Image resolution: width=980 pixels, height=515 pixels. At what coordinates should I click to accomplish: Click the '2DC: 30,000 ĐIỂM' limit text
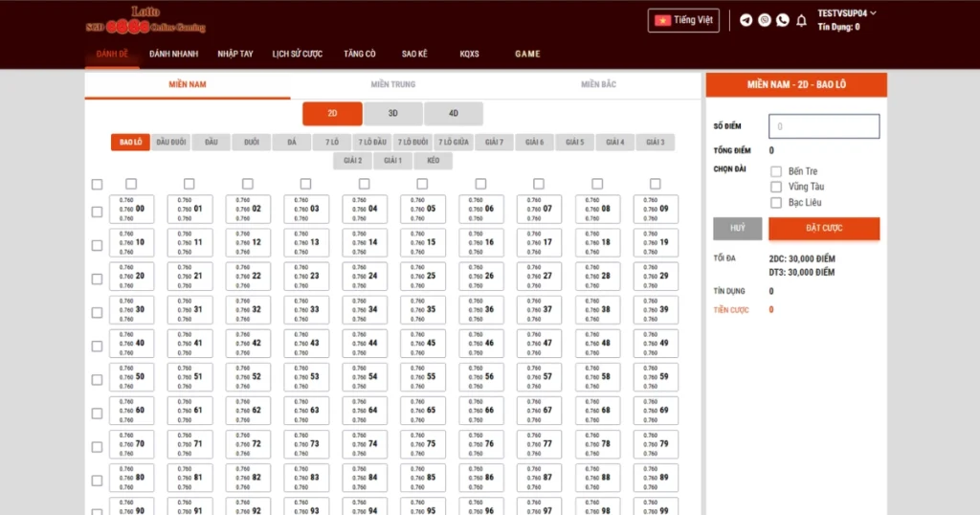802,258
